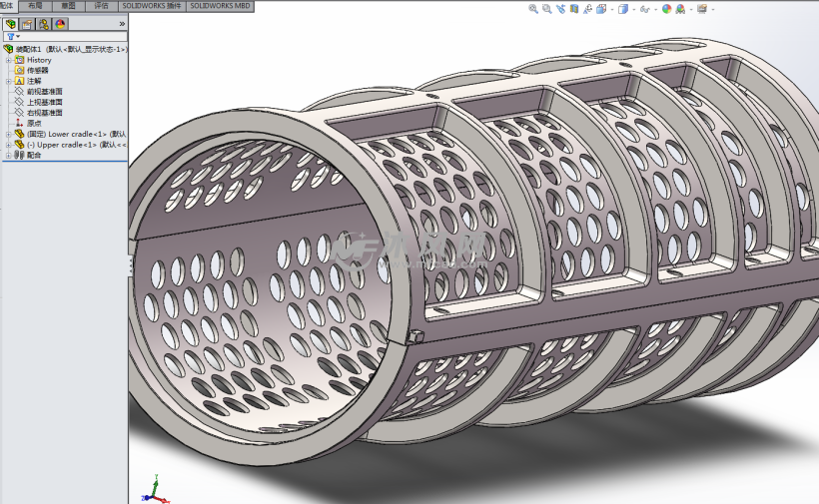
Task: Toggle the Hide/Show Items glasses icon
Action: 644,9
